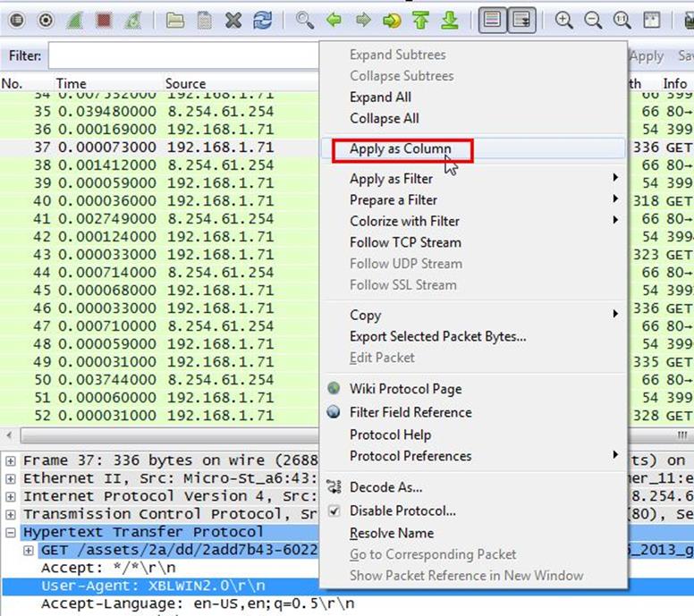Click the find packet magnifier icon

[305, 21]
